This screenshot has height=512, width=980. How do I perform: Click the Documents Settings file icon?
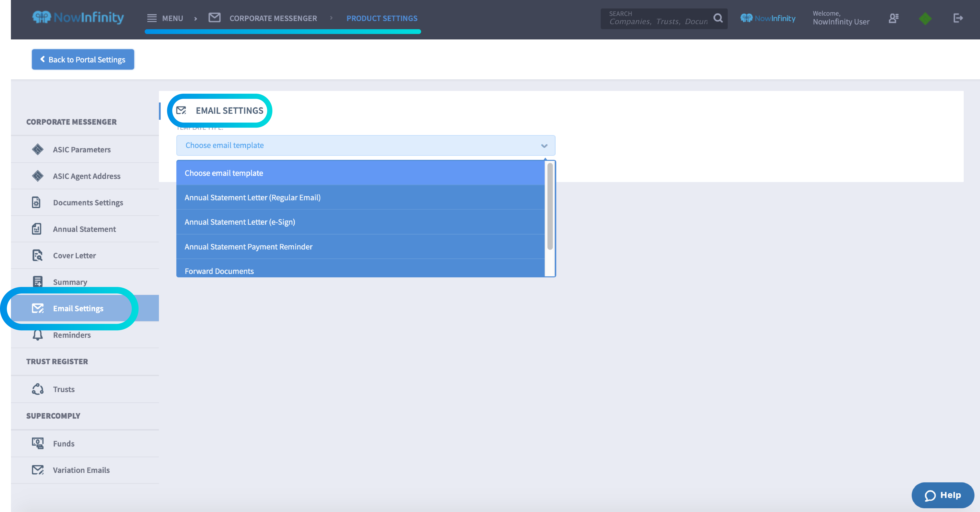(36, 202)
